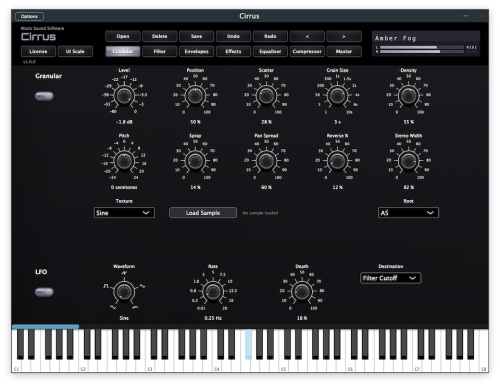
Task: Open the Root note dropdown showing A5
Action: 408,213
